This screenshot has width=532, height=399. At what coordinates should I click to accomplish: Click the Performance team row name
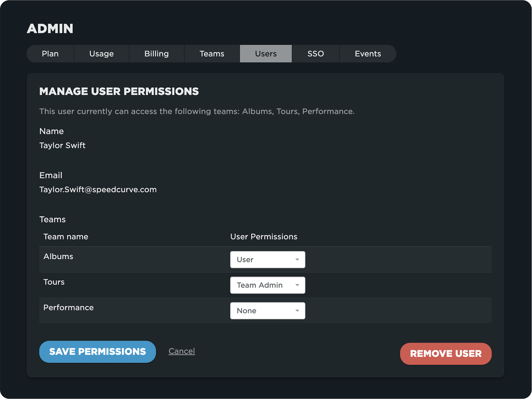(x=68, y=307)
